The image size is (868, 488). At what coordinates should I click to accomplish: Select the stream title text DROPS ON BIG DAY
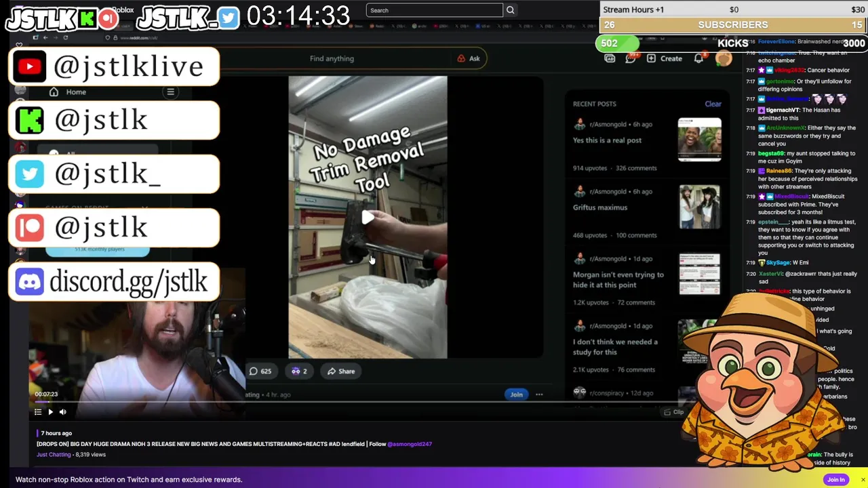201,444
